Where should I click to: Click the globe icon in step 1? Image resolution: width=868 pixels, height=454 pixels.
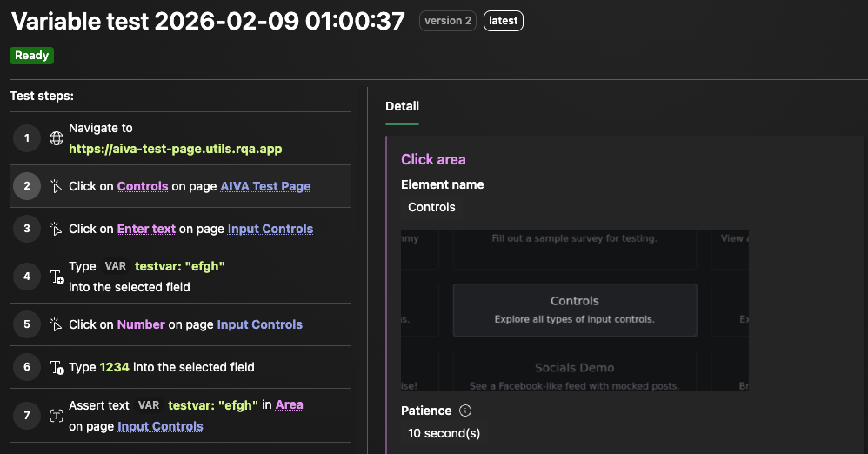click(x=57, y=138)
